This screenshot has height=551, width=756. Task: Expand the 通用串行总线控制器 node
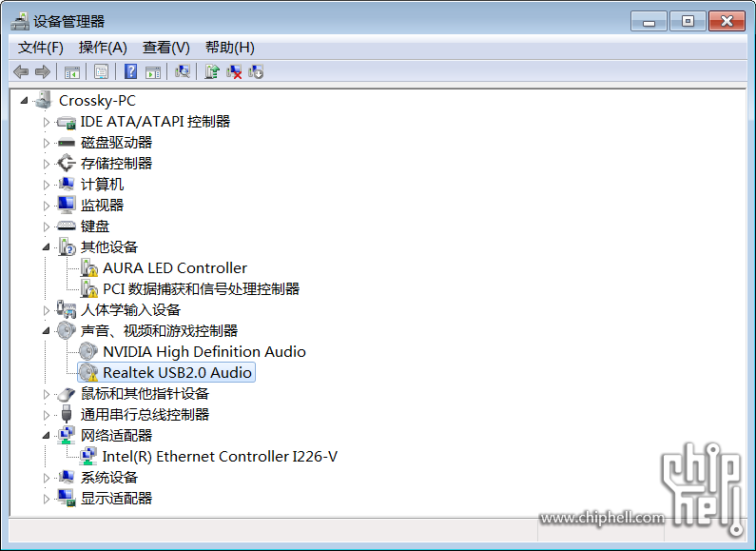(x=47, y=415)
